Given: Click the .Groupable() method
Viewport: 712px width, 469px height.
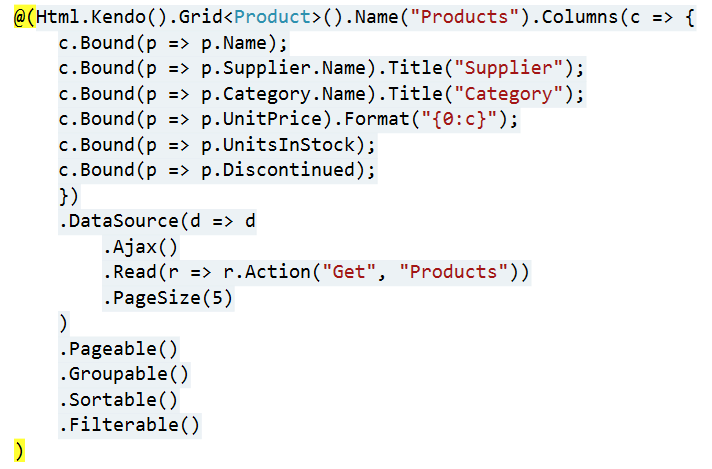Looking at the screenshot, I should (x=124, y=375).
